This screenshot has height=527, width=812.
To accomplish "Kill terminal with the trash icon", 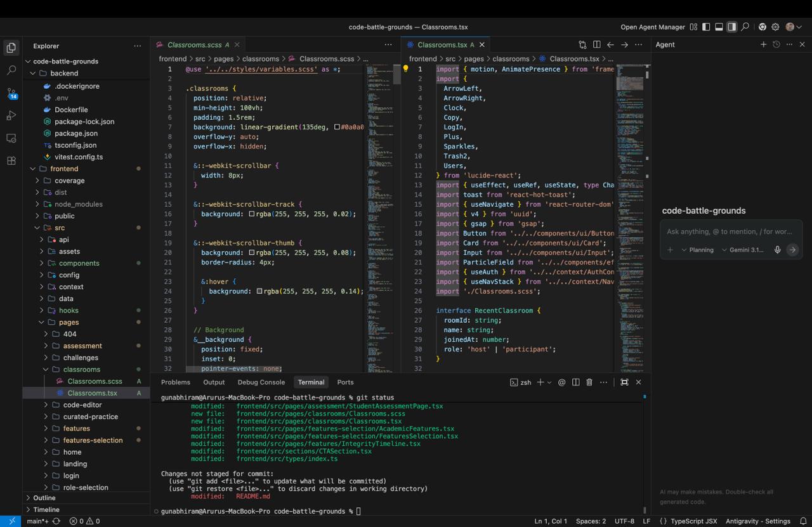I will 589,382.
